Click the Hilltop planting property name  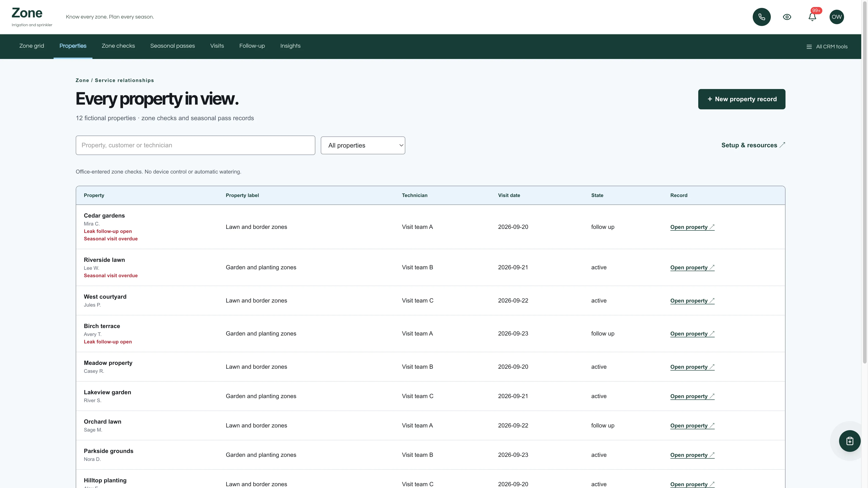click(x=105, y=481)
